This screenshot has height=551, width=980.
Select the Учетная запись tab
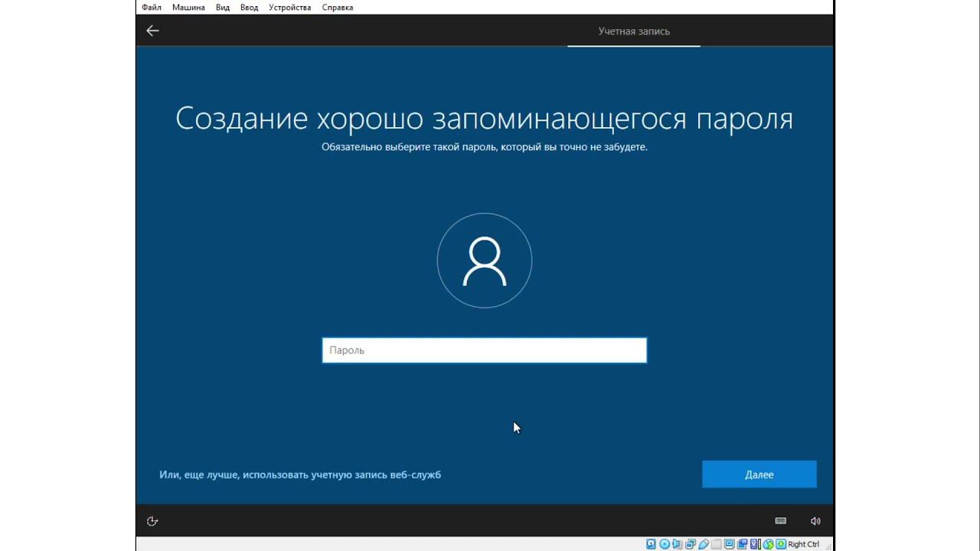pyautogui.click(x=634, y=31)
